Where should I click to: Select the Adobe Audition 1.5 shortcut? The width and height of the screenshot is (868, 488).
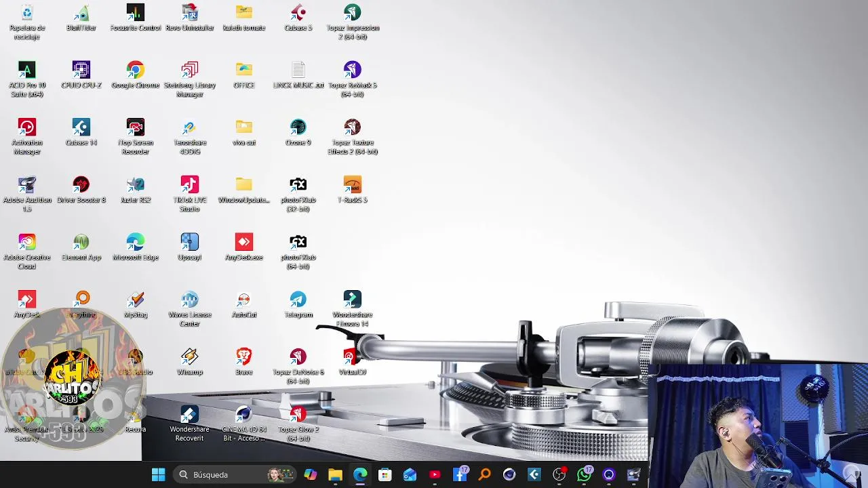coord(27,194)
